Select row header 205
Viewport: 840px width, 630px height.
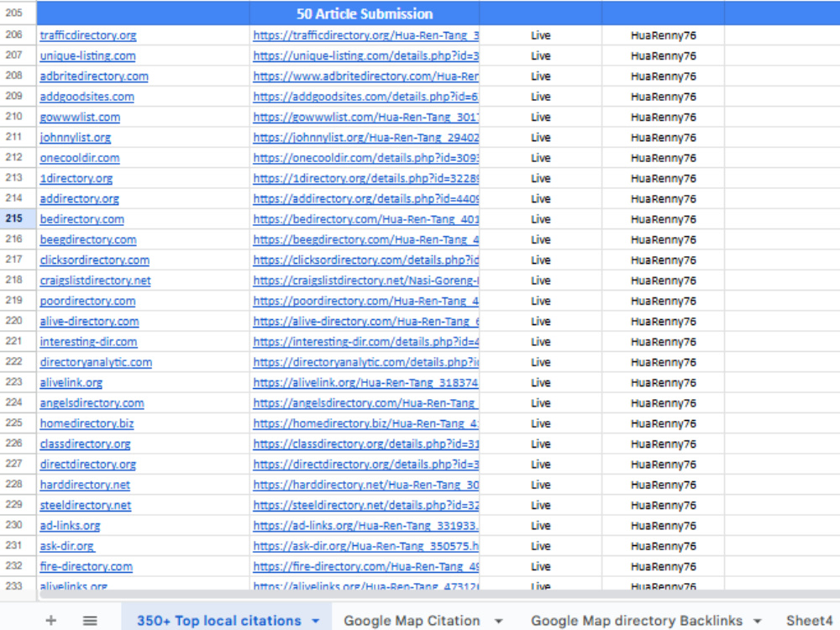click(18, 13)
